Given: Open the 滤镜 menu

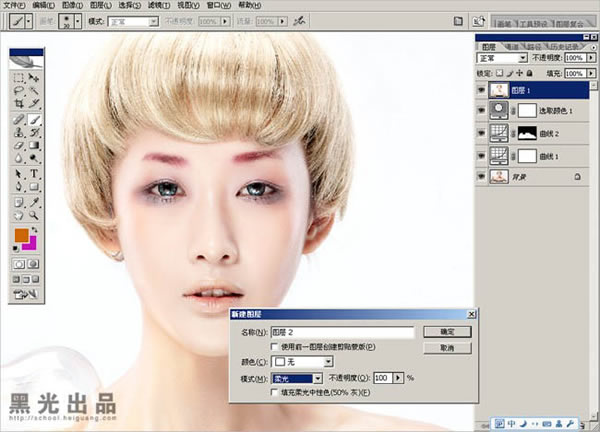Looking at the screenshot, I should [x=159, y=5].
